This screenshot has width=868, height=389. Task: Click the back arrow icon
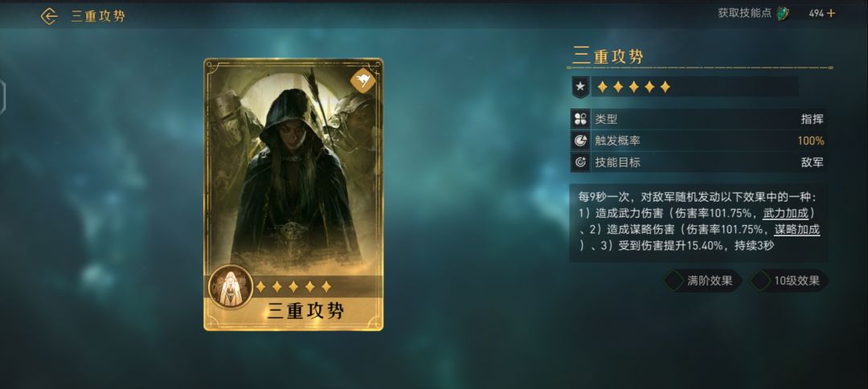49,16
